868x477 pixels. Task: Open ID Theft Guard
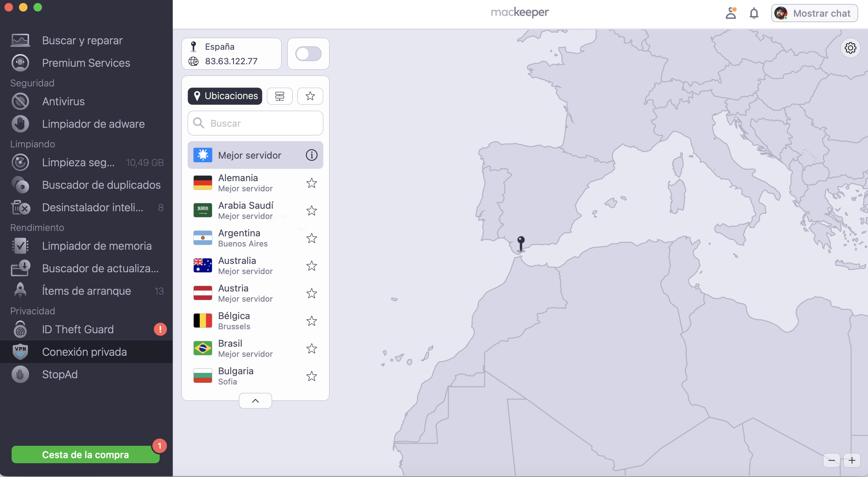pos(78,329)
